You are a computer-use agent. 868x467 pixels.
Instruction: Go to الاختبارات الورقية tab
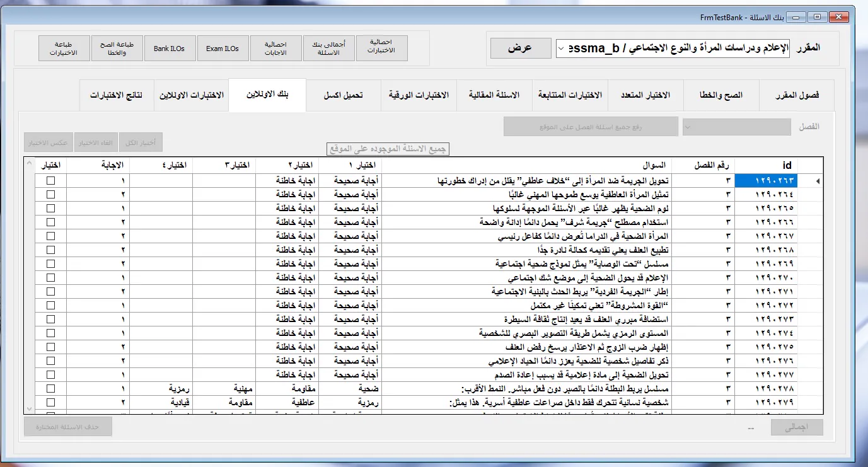tap(419, 95)
